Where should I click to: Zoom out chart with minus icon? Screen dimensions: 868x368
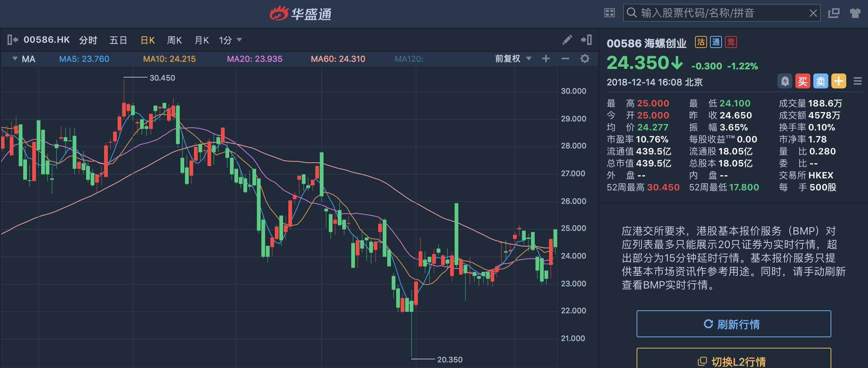coord(565,58)
